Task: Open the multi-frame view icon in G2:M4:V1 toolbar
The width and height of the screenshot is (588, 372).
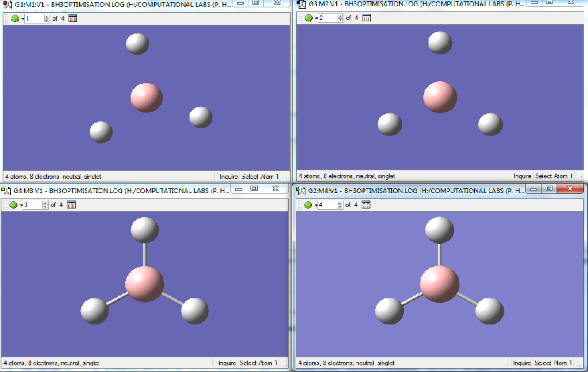Action: coord(366,204)
